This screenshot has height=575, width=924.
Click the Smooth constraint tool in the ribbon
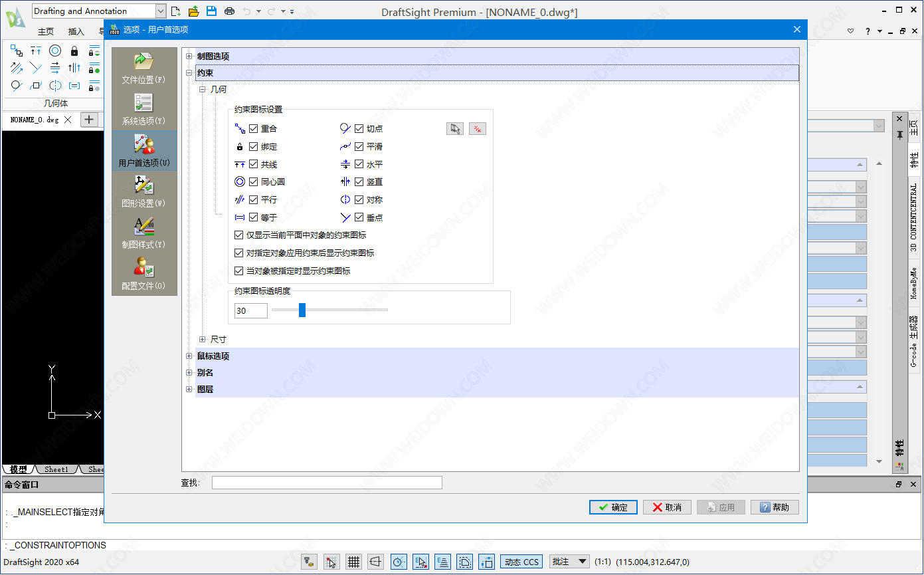[x=36, y=85]
